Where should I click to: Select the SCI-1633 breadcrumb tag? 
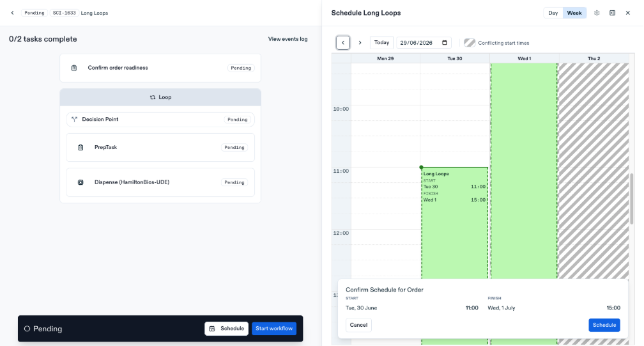[64, 13]
